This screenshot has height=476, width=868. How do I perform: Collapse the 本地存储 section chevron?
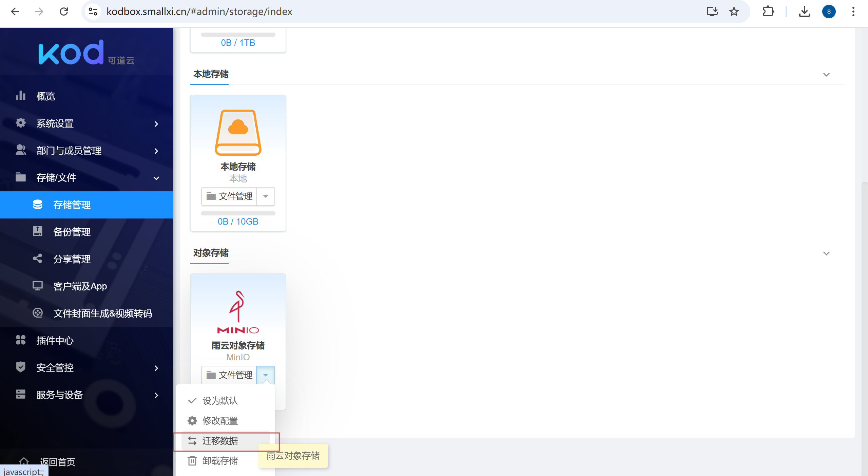(826, 75)
